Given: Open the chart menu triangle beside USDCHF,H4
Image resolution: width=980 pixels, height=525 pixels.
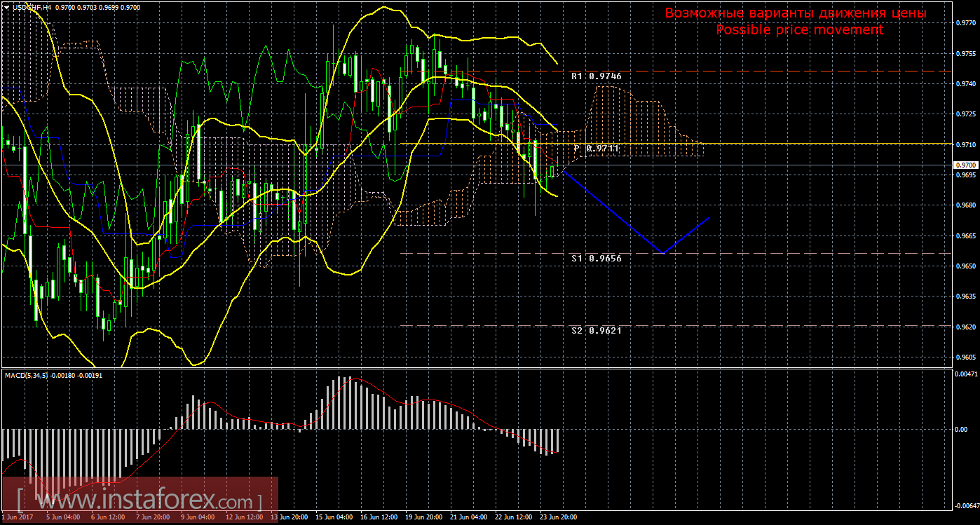Looking at the screenshot, I should 6,6.
